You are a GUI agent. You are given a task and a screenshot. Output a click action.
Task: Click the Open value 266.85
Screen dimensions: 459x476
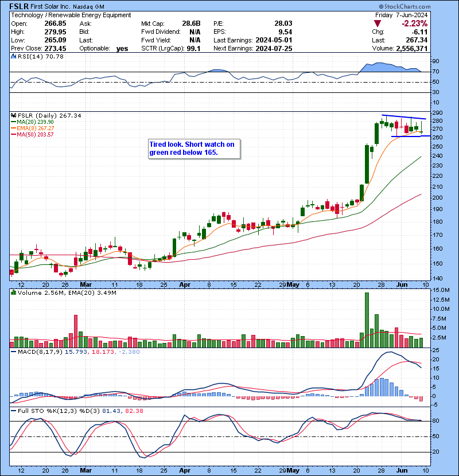(55, 24)
